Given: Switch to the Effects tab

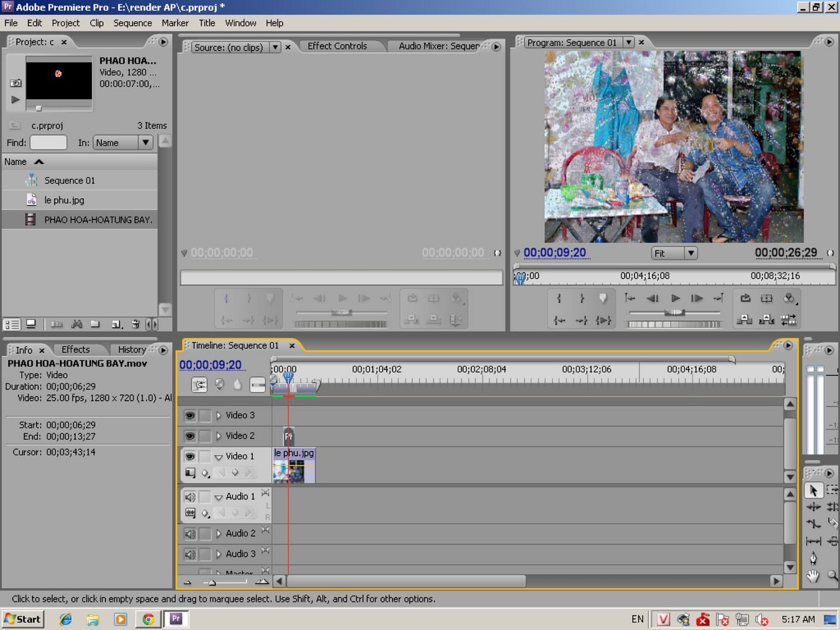Looking at the screenshot, I should tap(76, 349).
